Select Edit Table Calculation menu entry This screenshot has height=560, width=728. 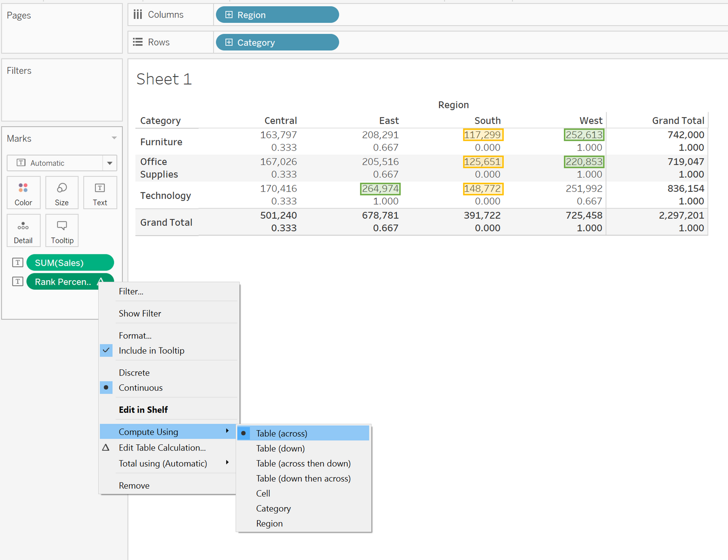(162, 448)
